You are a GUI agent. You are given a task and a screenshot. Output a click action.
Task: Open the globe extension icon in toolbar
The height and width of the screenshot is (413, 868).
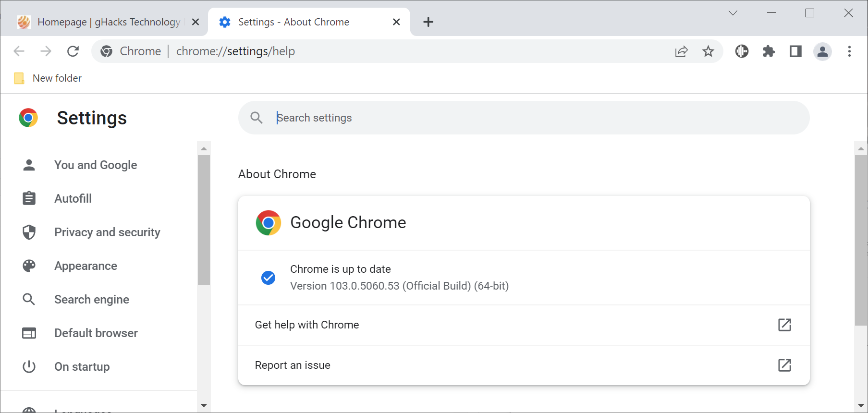(x=742, y=51)
